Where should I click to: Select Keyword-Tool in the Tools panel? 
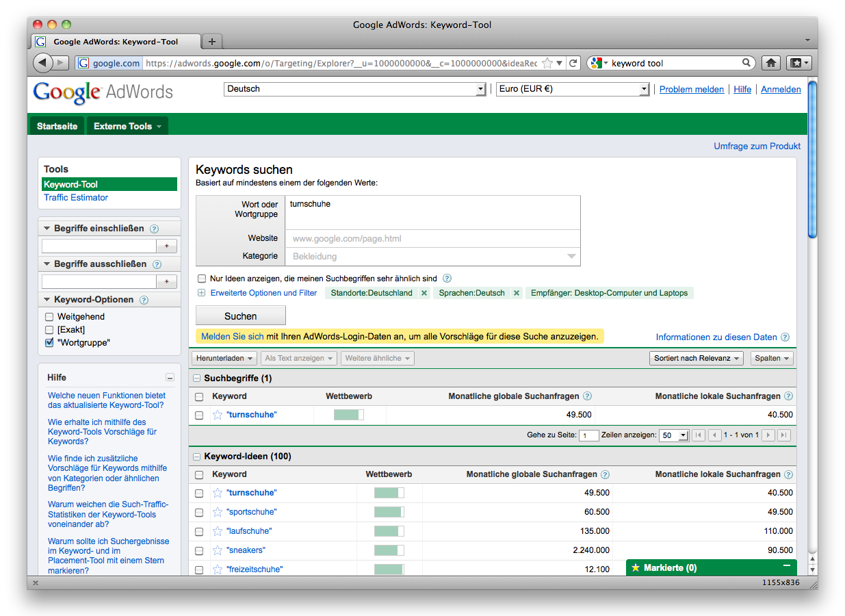coord(109,185)
